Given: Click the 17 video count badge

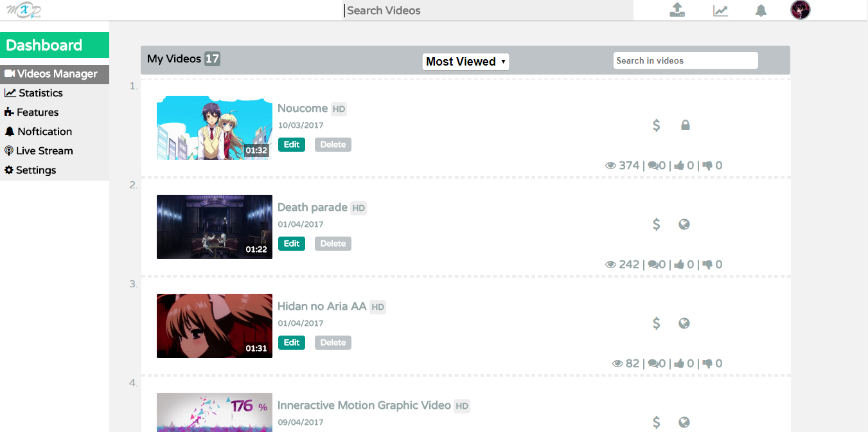Looking at the screenshot, I should pos(212,59).
